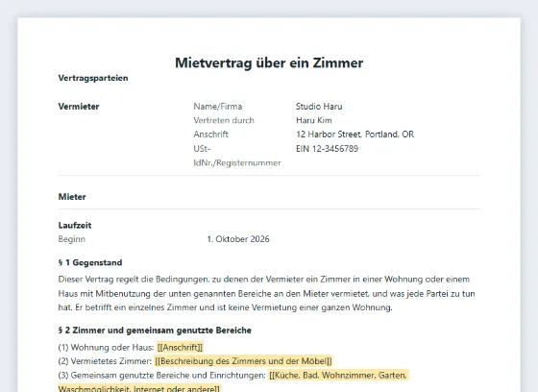Click the 'Vermieter' section label

coord(79,107)
